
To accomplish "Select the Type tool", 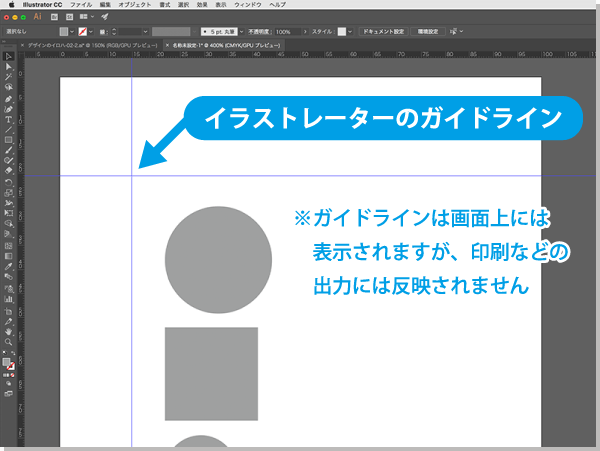I will 8,120.
